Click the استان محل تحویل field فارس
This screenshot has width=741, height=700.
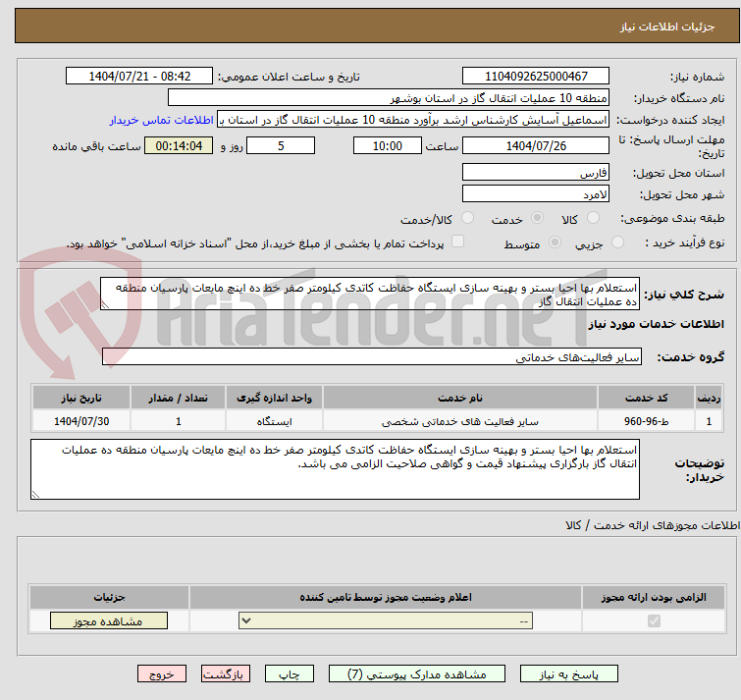pyautogui.click(x=536, y=172)
